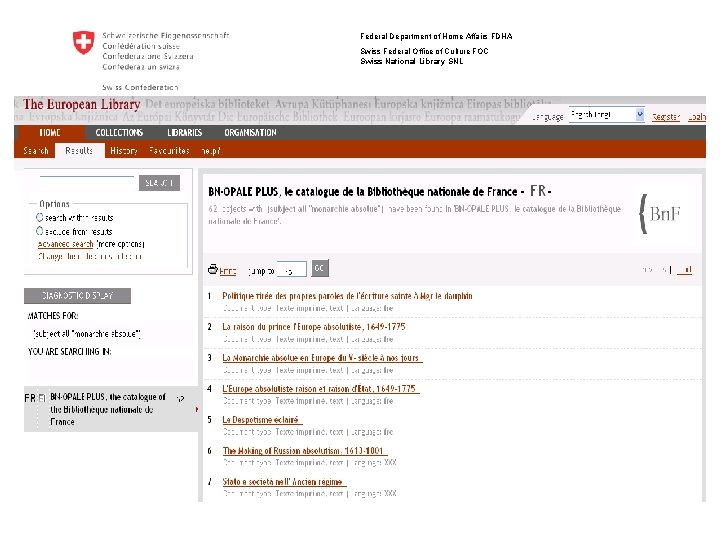The image size is (720, 540).
Task: Click the Register link
Action: pos(666,117)
